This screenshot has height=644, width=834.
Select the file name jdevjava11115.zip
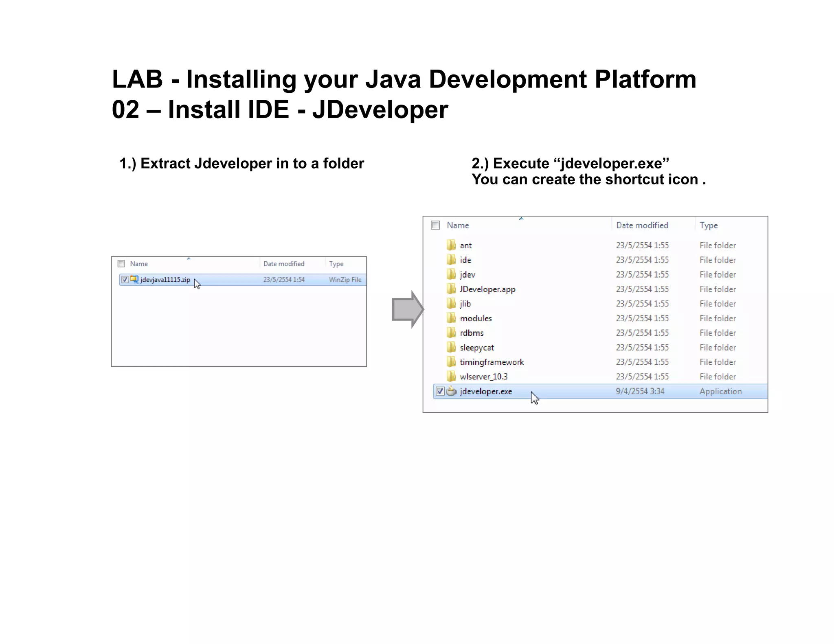tap(165, 280)
